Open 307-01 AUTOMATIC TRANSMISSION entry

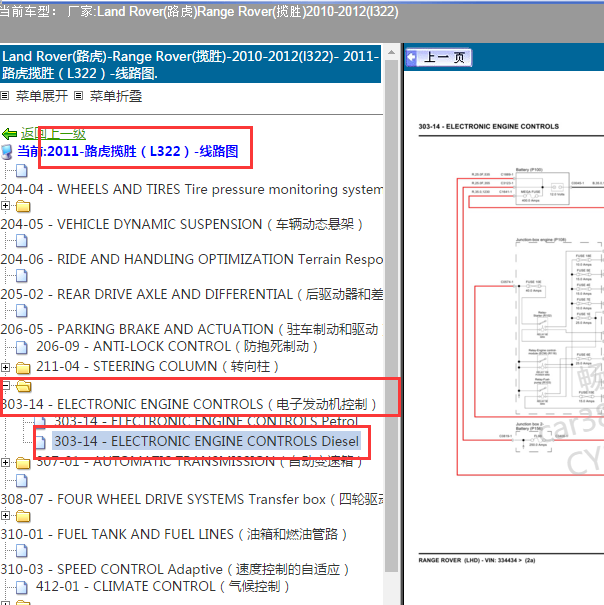coord(200,463)
